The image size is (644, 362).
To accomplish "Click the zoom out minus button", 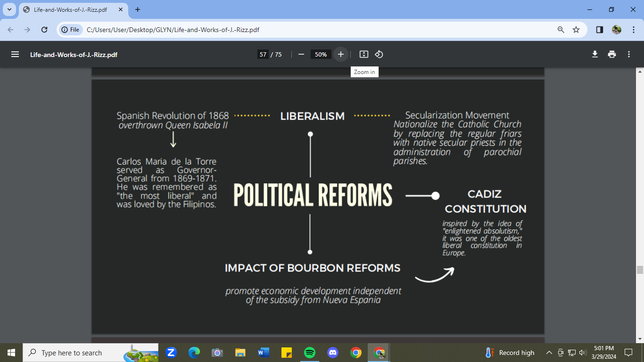I will pyautogui.click(x=301, y=54).
